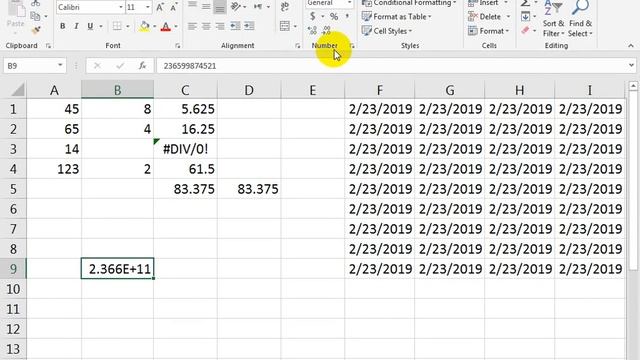This screenshot has width=640, height=360.
Task: Click the Insert Function fx icon
Action: click(142, 65)
